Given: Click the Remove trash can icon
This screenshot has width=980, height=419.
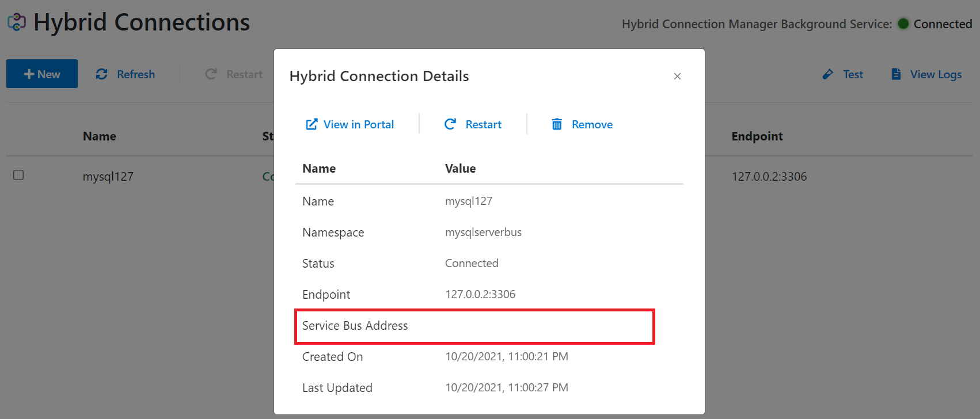Looking at the screenshot, I should [x=557, y=124].
